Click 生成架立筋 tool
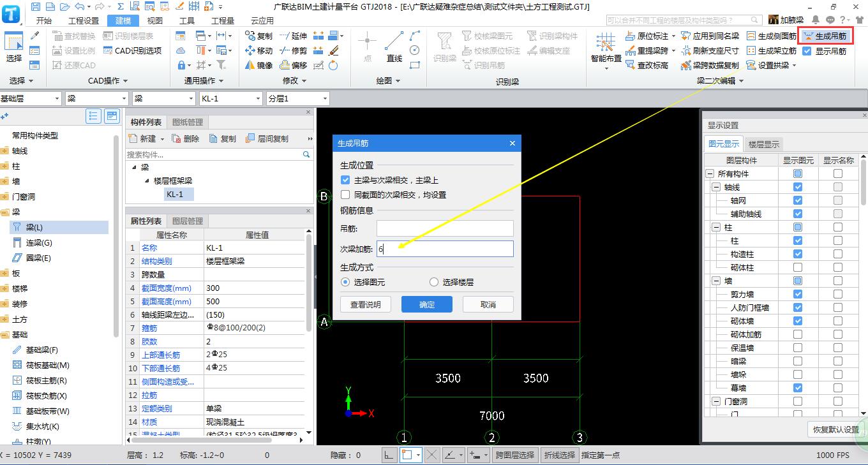 coord(771,51)
